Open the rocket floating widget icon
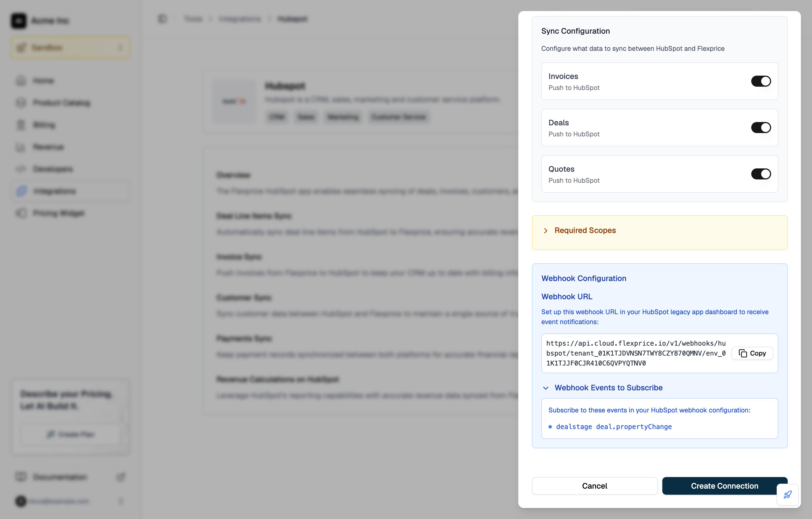Viewport: 812px width, 519px height. [x=787, y=494]
